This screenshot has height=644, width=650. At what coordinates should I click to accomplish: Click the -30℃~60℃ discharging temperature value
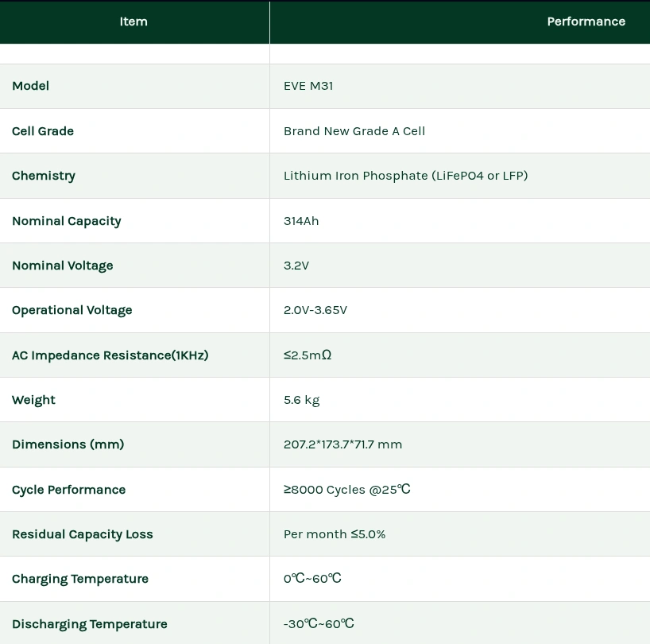coord(319,624)
